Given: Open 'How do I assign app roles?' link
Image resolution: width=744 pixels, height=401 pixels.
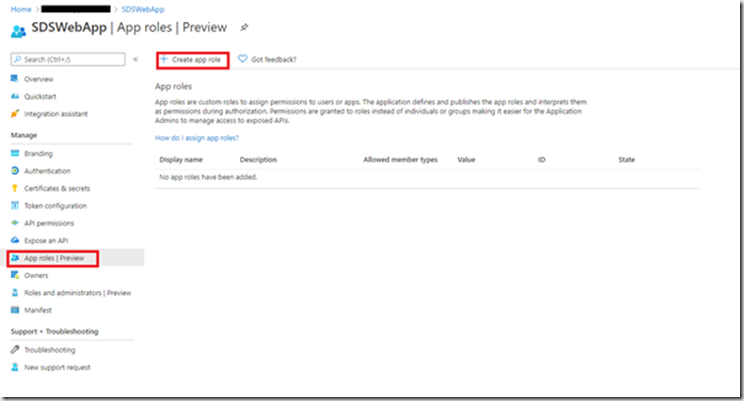Looking at the screenshot, I should coord(197,138).
